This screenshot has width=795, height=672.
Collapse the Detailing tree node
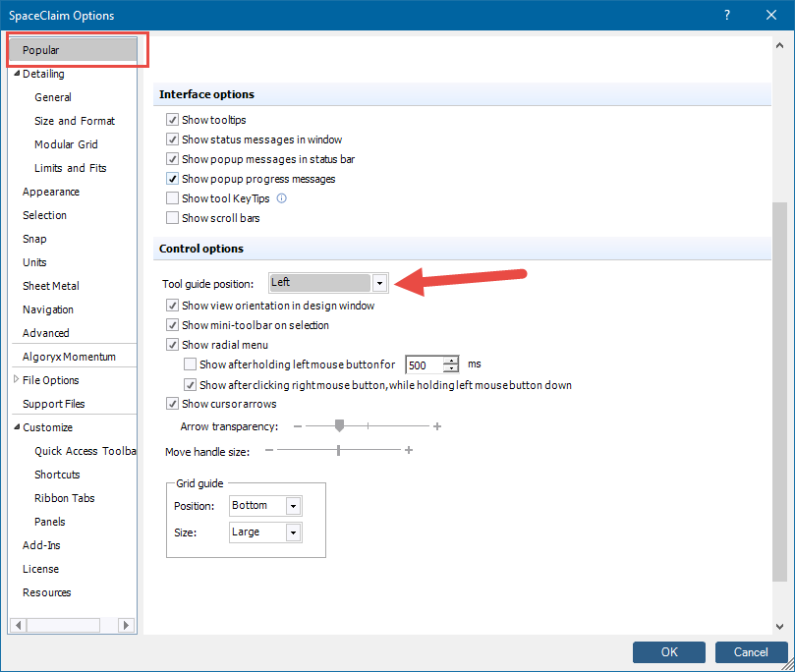17,74
